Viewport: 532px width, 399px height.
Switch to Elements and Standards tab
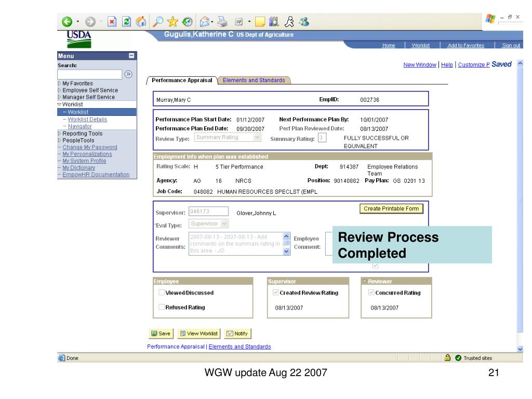tap(253, 81)
